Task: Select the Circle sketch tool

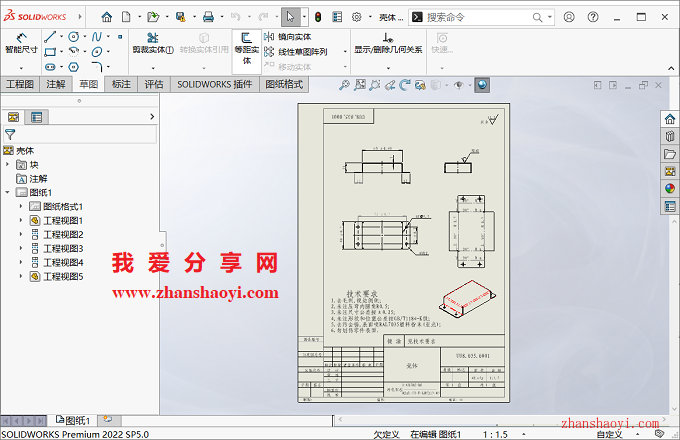Action: click(74, 37)
